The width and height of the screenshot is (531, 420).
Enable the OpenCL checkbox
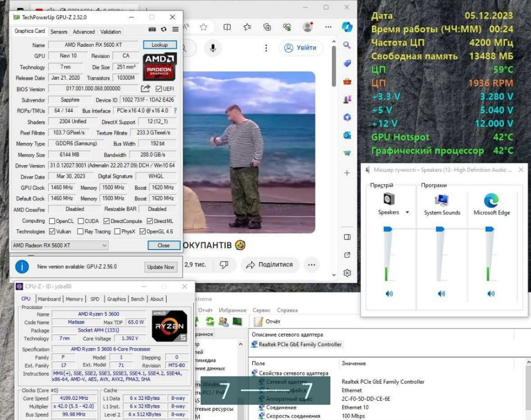coord(52,221)
